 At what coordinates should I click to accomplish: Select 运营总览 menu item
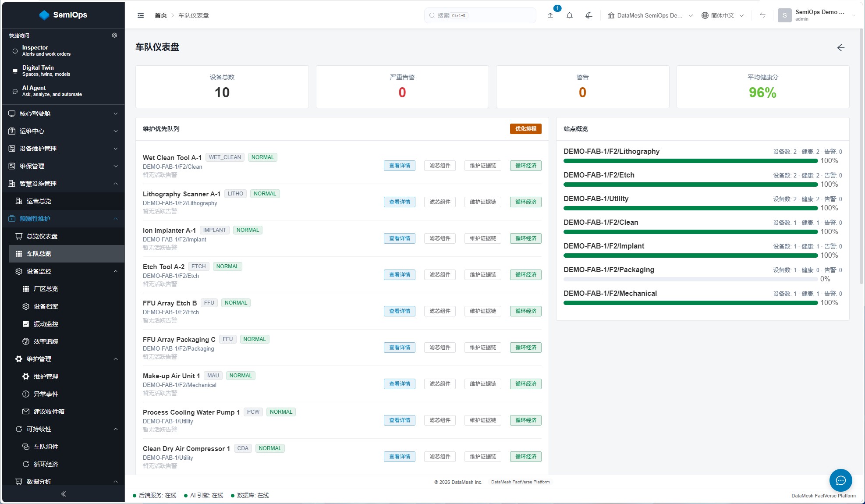click(64, 201)
